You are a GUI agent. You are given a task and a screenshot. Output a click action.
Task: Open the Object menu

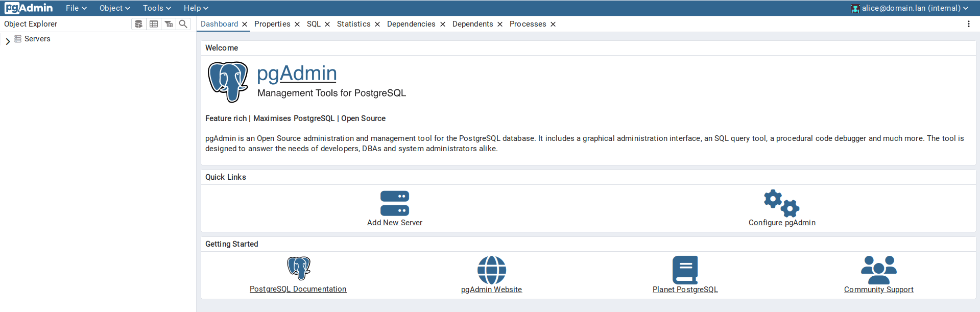click(x=115, y=8)
